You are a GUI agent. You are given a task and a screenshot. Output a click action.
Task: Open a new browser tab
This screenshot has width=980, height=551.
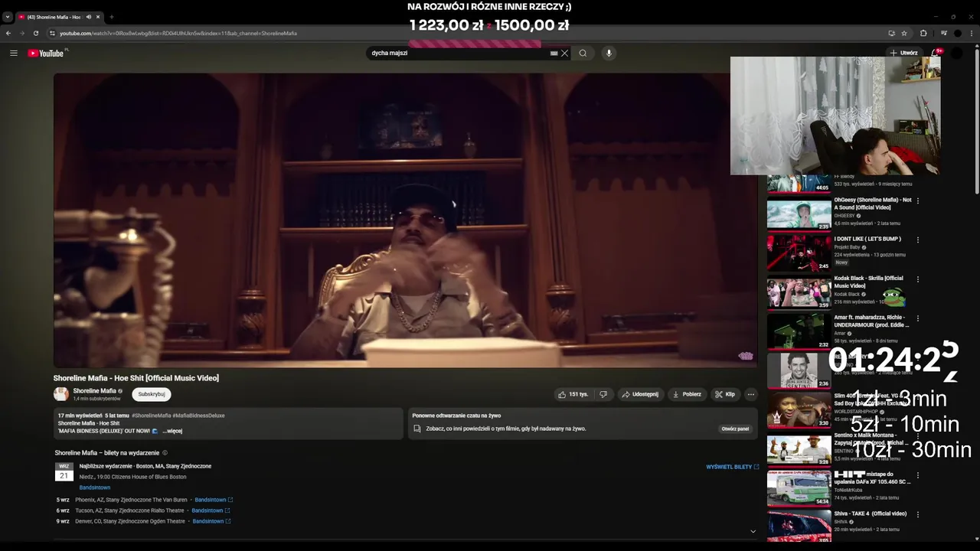click(x=112, y=17)
